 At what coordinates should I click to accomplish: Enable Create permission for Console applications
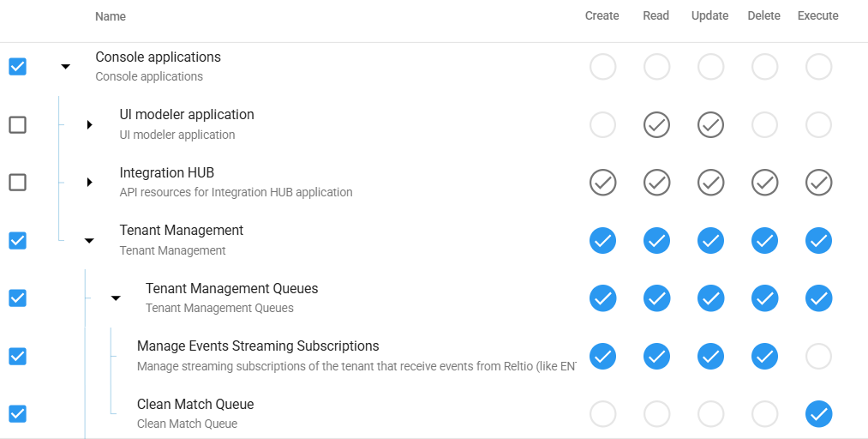click(602, 67)
